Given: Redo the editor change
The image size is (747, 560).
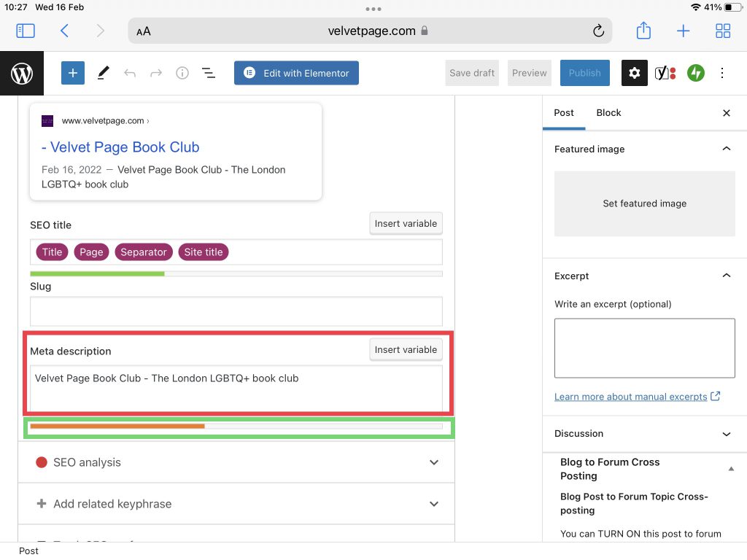Looking at the screenshot, I should coord(156,73).
